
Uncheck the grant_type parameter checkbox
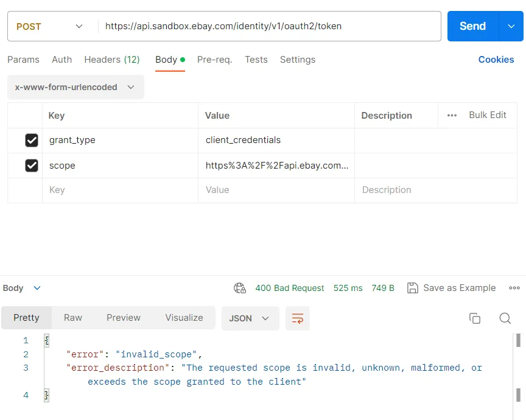pyautogui.click(x=32, y=141)
